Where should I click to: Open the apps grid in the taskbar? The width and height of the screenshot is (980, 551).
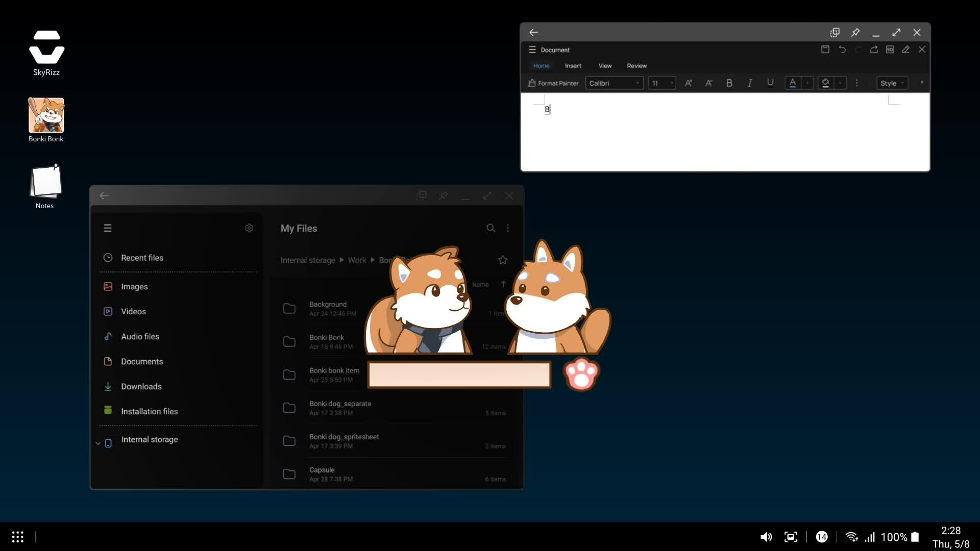[18, 537]
